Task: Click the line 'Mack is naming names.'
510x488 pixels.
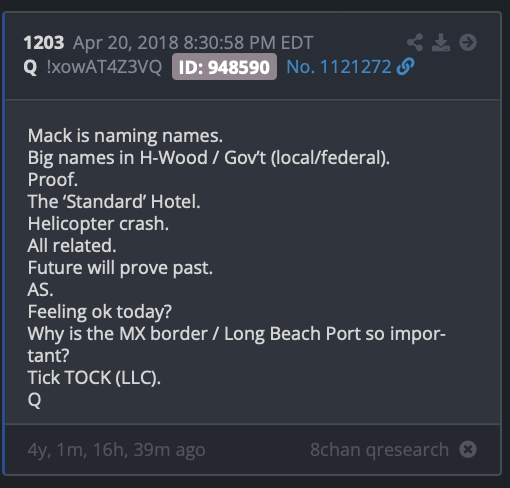Action: [x=125, y=136]
